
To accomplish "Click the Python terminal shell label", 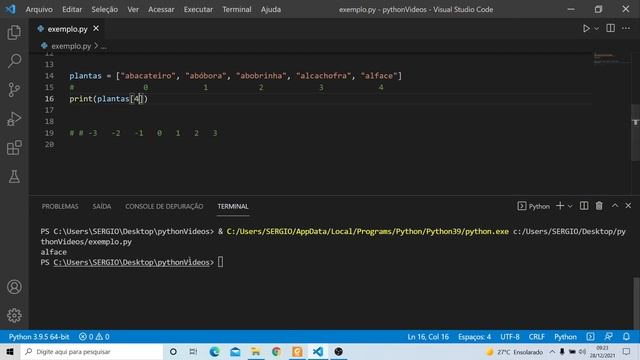I will (x=534, y=207).
